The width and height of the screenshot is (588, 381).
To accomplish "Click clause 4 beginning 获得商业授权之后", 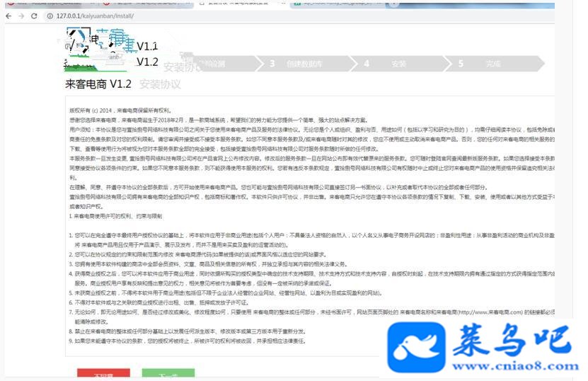I will coord(312,278).
